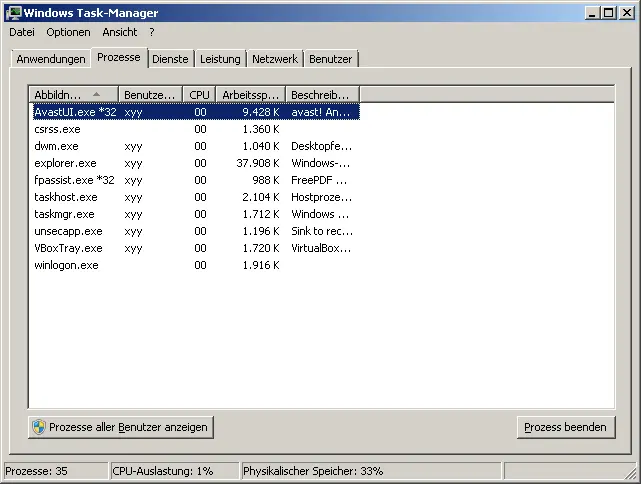This screenshot has width=641, height=484.
Task: Select the winlogon.exe process row
Action: point(66,265)
